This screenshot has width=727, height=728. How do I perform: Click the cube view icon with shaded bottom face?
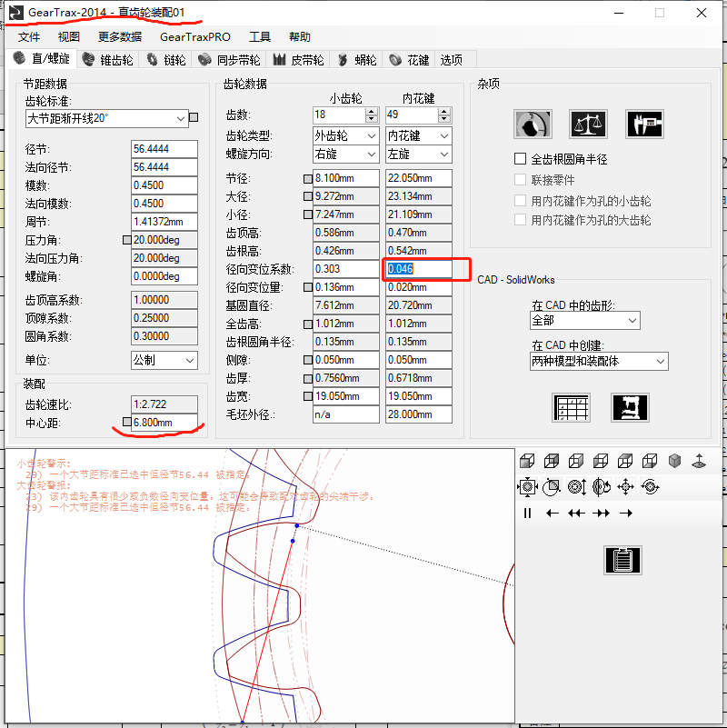650,461
